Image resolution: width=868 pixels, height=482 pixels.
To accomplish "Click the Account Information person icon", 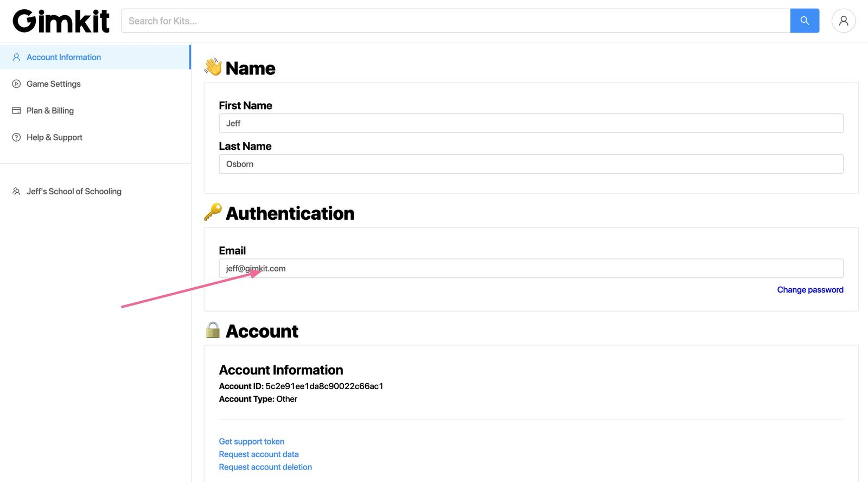I will (x=16, y=57).
